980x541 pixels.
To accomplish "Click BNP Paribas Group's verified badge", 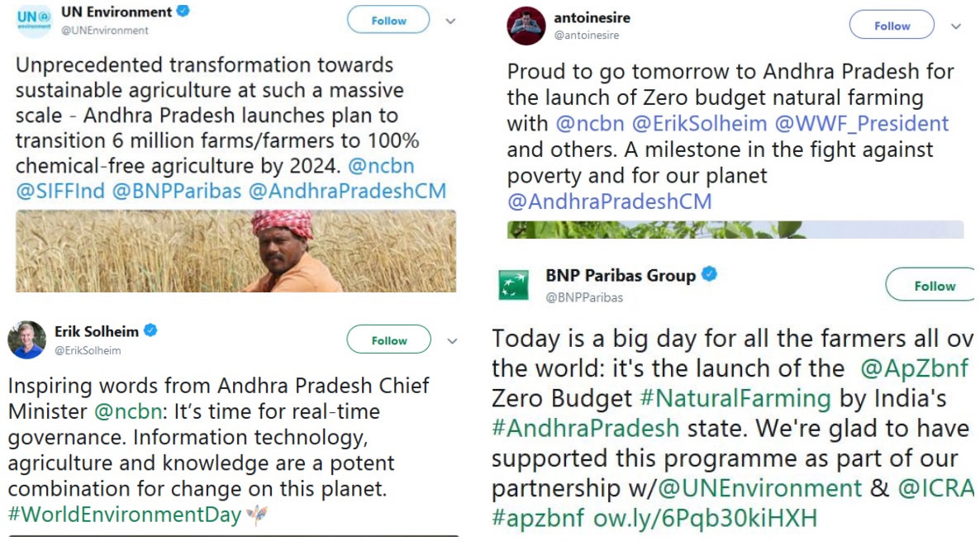I will (709, 275).
